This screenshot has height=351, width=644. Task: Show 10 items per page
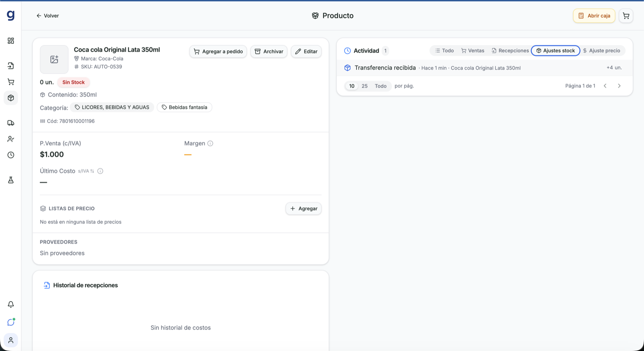[352, 86]
